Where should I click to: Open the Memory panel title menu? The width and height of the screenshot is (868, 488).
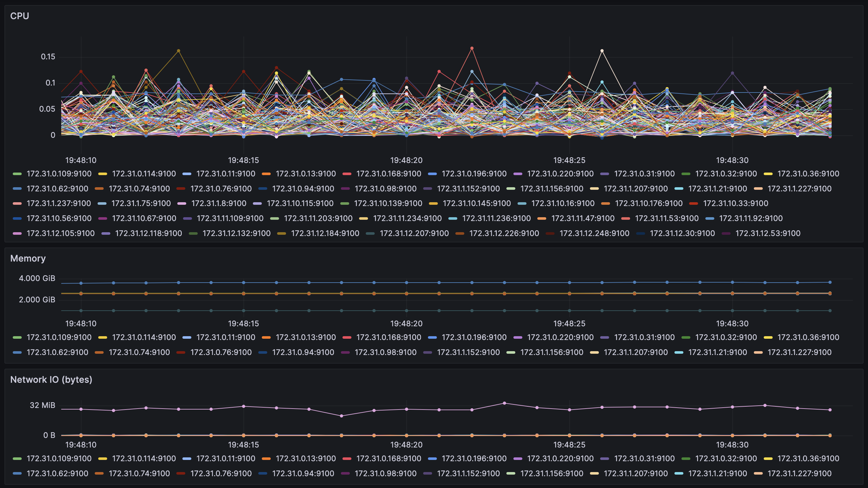pyautogui.click(x=28, y=258)
